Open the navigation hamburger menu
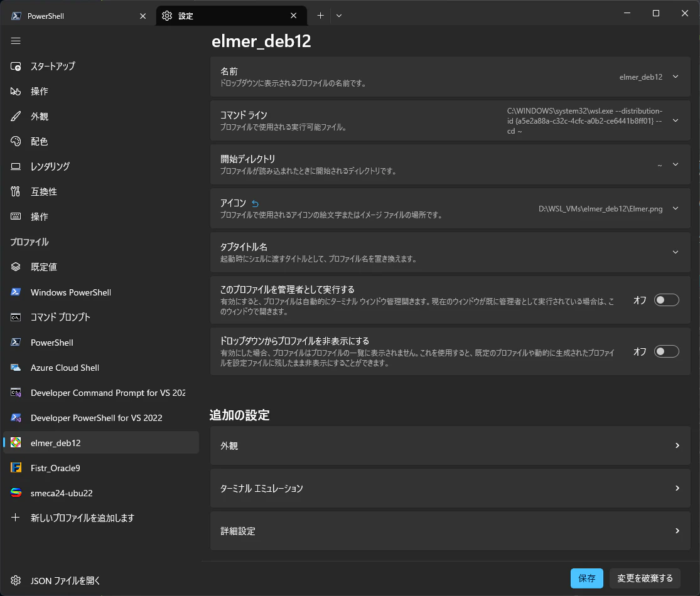The width and height of the screenshot is (700, 596). pyautogui.click(x=16, y=41)
